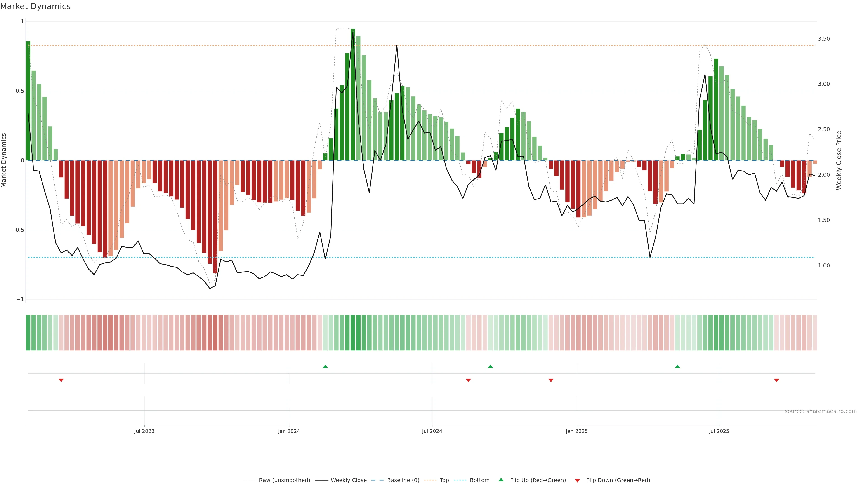
Task: Click the Jul 2025 axis label
Action: [x=719, y=431]
